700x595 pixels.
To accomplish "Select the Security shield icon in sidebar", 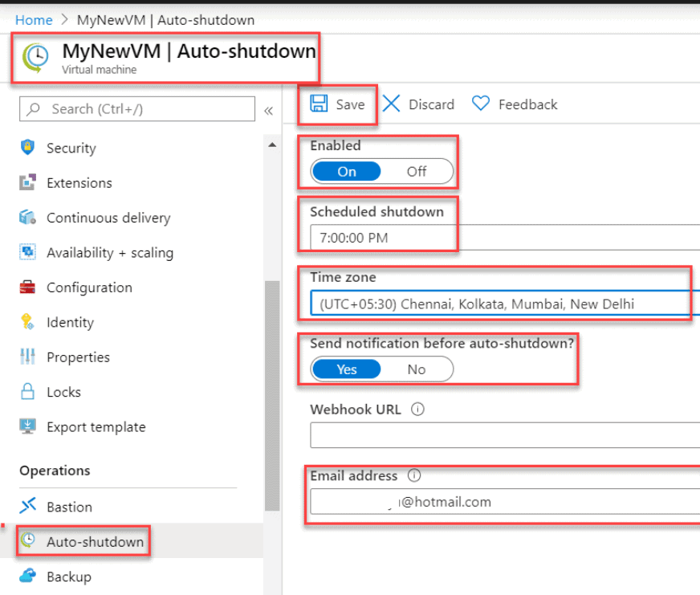I will [x=26, y=148].
